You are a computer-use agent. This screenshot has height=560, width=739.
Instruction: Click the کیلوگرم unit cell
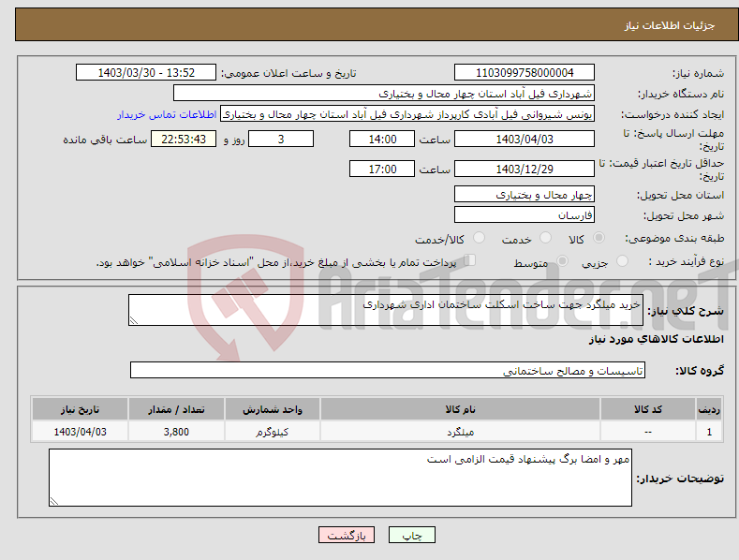coord(273,432)
